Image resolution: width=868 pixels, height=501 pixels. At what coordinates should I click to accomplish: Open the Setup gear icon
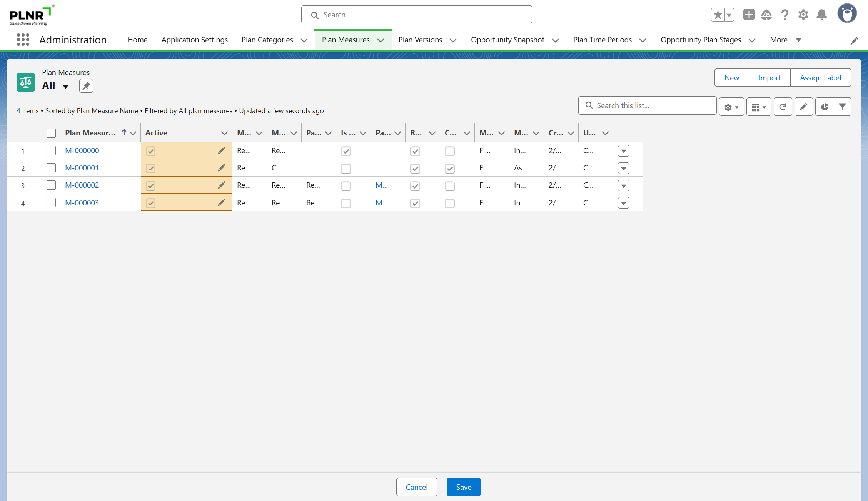(803, 15)
